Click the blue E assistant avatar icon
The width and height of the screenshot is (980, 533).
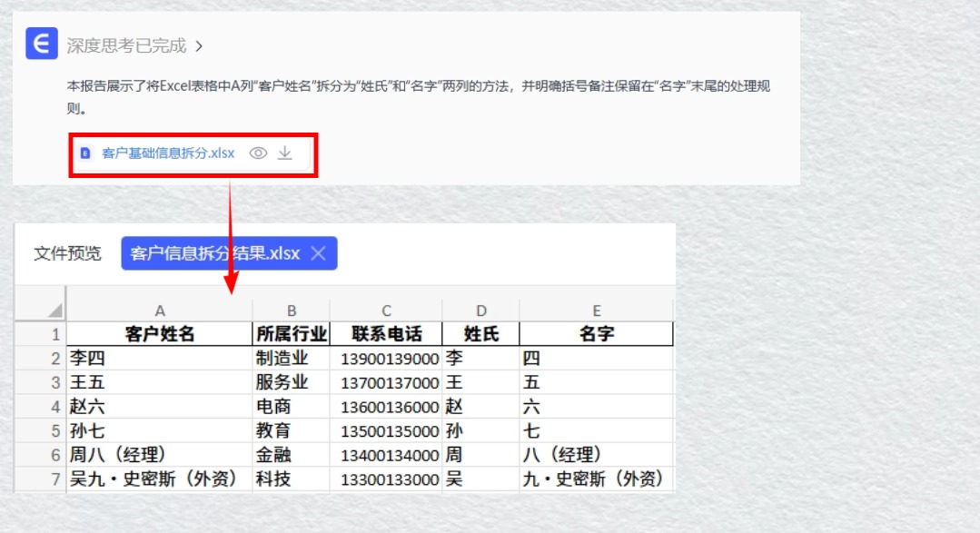click(40, 44)
